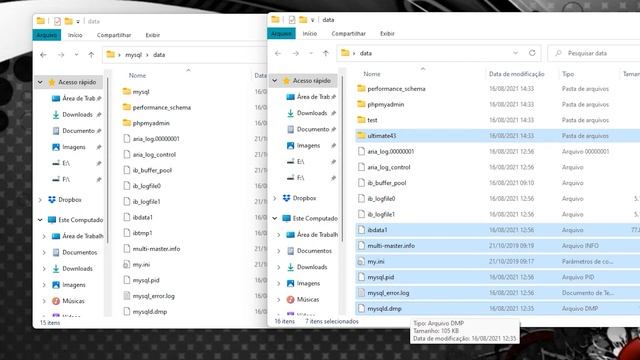This screenshot has height=360, width=640.
Task: Collapse Acesso rápido in left window
Action: [x=40, y=82]
